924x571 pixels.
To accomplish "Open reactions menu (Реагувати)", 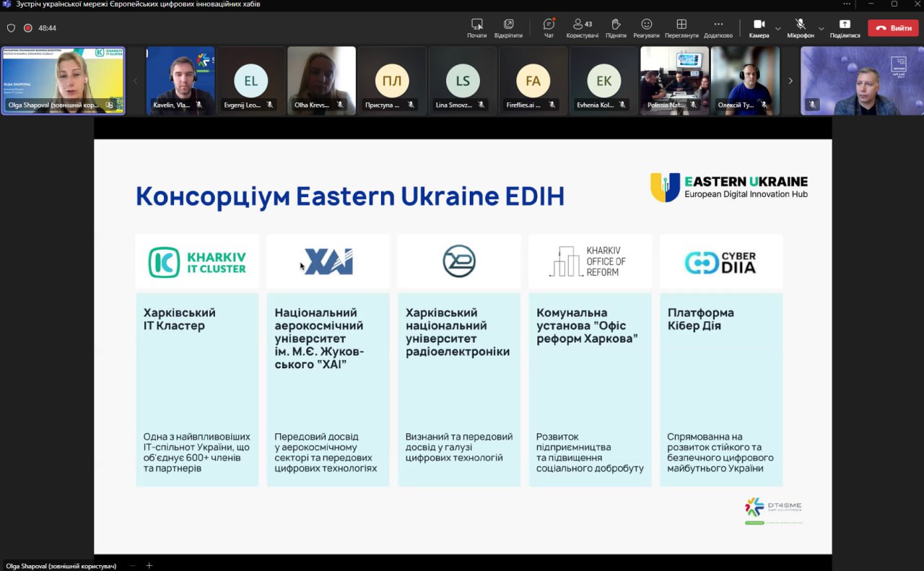I will (646, 27).
